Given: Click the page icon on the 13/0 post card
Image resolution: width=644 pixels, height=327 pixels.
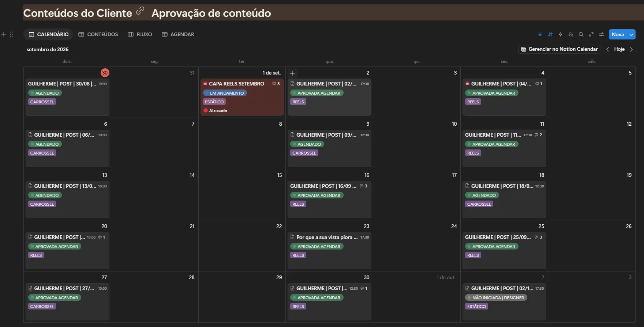Looking at the screenshot, I should (x=30, y=186).
